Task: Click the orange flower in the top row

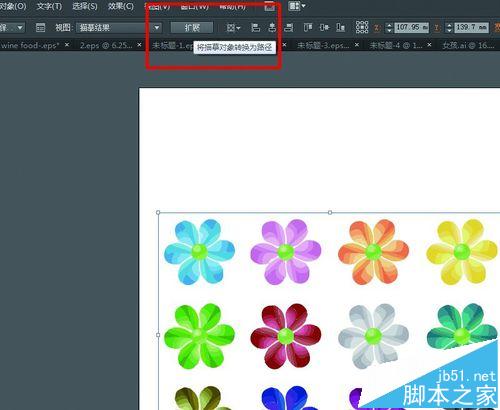Action: pyautogui.click(x=373, y=252)
